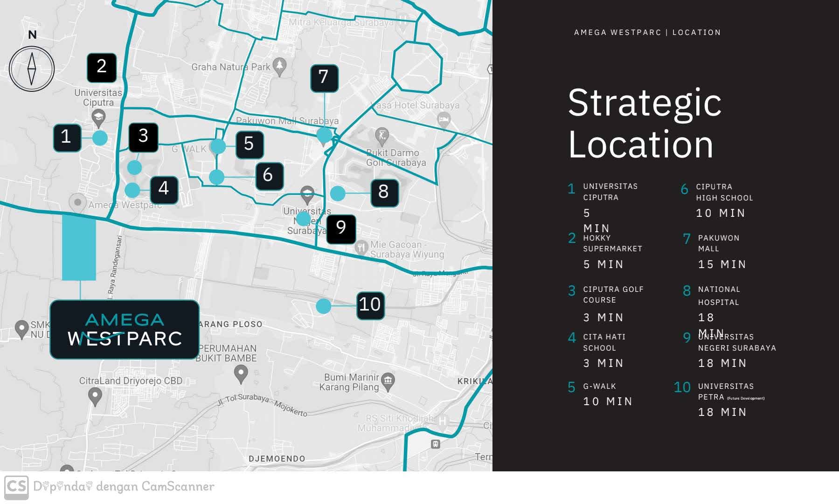Click map marker number 2
Screen dimensions: 839x504
coord(102,68)
